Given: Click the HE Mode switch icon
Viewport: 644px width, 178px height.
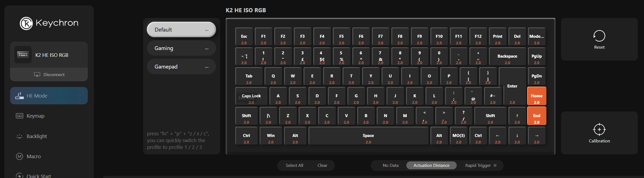Looking at the screenshot, I should pyautogui.click(x=20, y=96).
